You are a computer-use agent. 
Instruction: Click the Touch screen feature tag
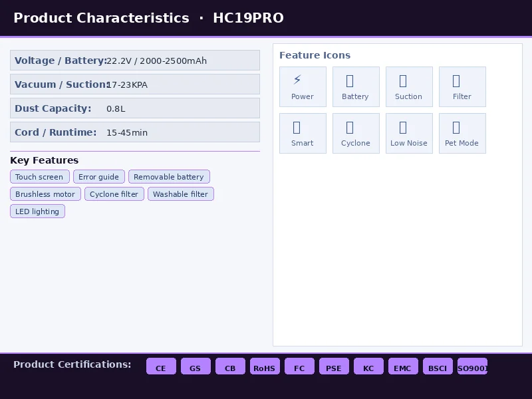pyautogui.click(x=40, y=177)
